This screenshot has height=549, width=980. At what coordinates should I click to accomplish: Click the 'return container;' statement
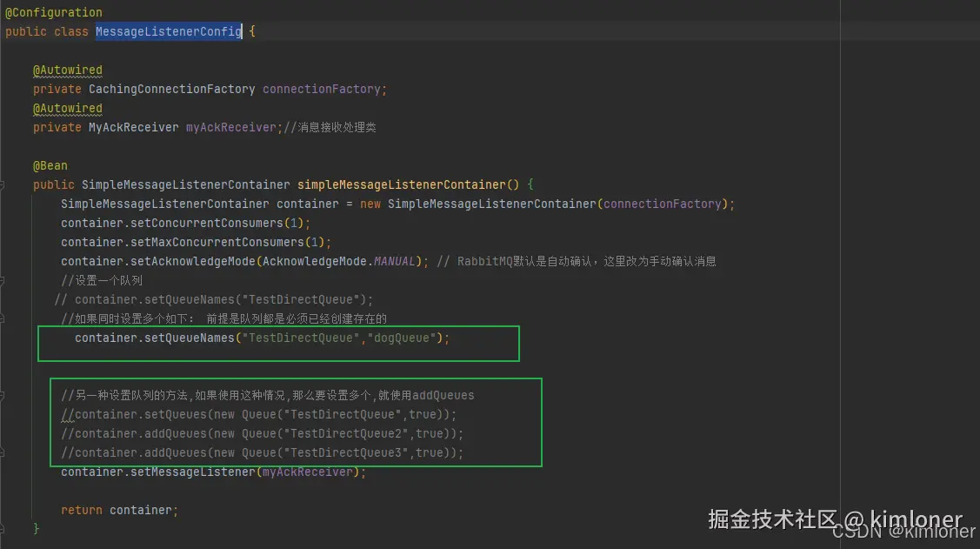(119, 510)
